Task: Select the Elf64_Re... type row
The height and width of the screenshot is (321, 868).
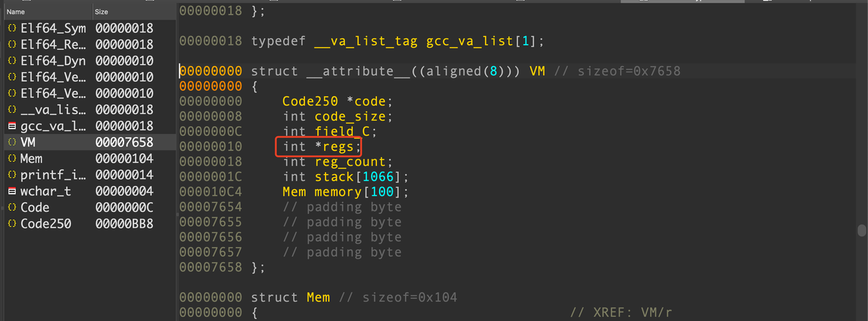Action: [x=87, y=45]
